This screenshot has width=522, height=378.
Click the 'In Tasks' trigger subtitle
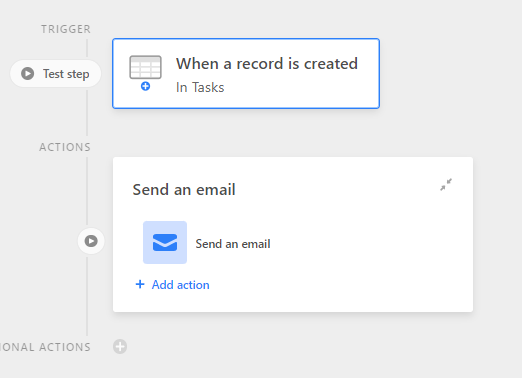(200, 87)
